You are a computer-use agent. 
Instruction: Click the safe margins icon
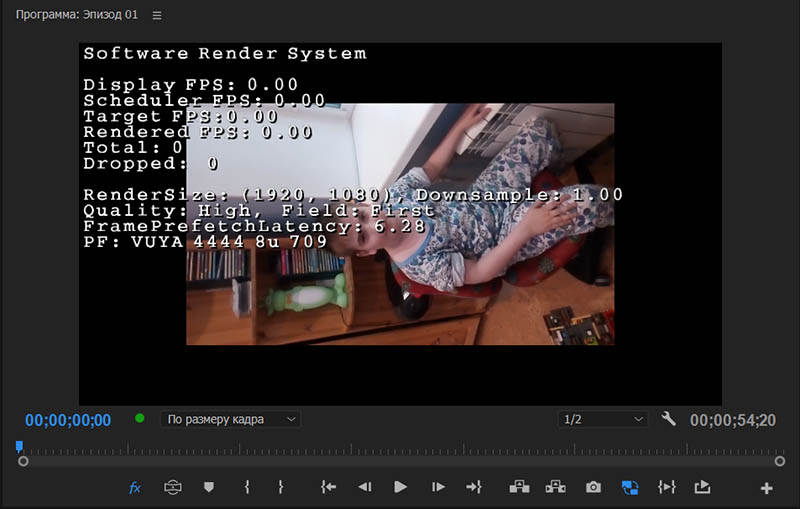[x=172, y=487]
